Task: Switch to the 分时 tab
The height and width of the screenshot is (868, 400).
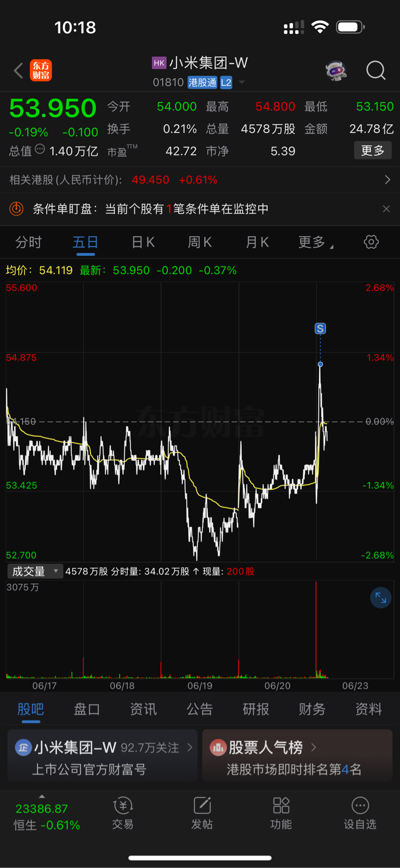Action: click(28, 242)
